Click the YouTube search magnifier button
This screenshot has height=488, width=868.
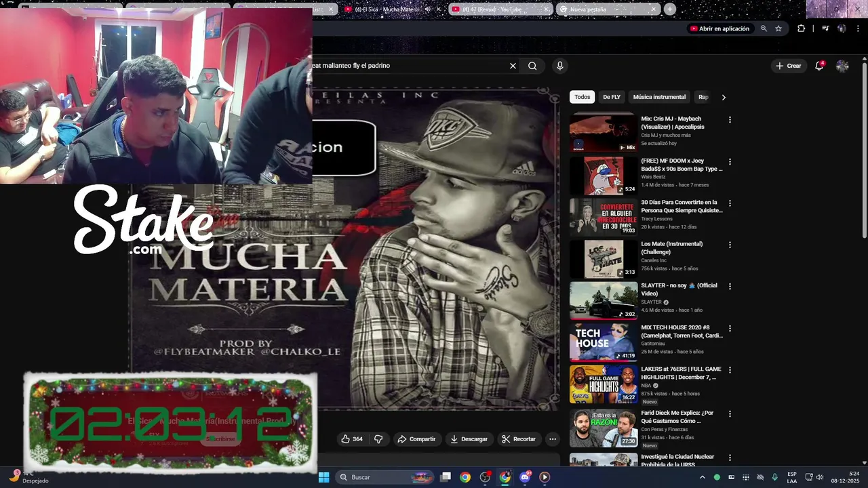coord(532,66)
